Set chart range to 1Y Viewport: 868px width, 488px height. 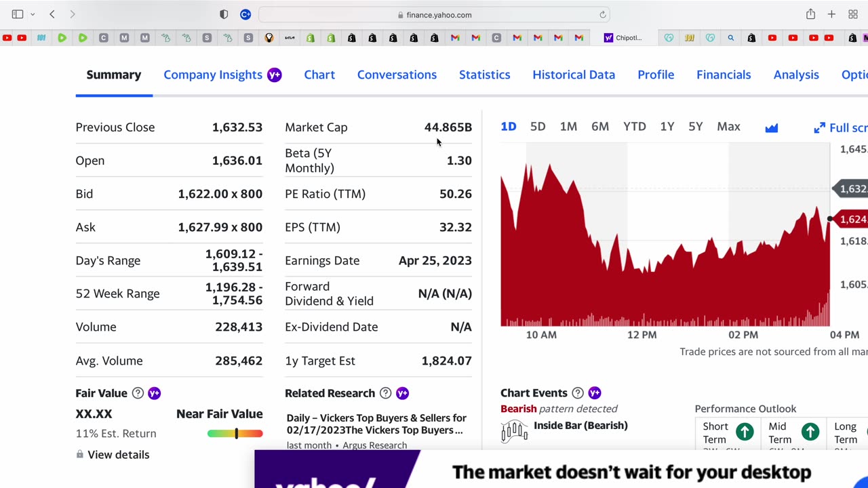(x=667, y=127)
